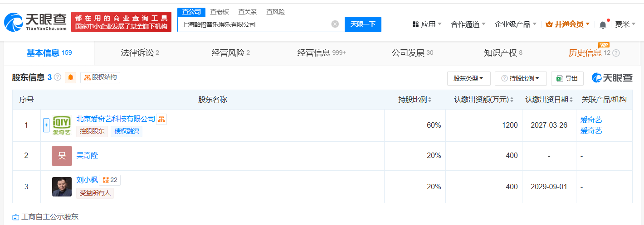The height and width of the screenshot is (225, 644).
Task: Click the iQIYI company logo
Action: pyautogui.click(x=62, y=125)
